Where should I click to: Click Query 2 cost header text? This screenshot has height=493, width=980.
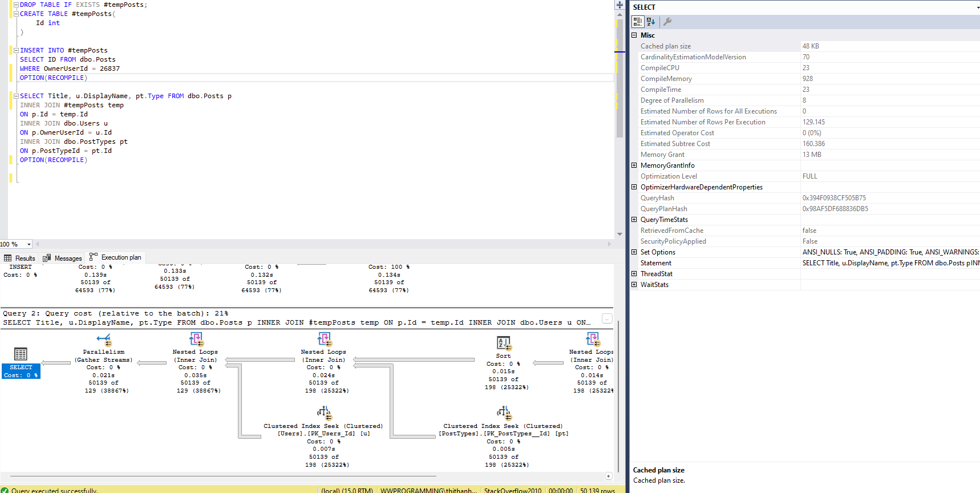[115, 313]
